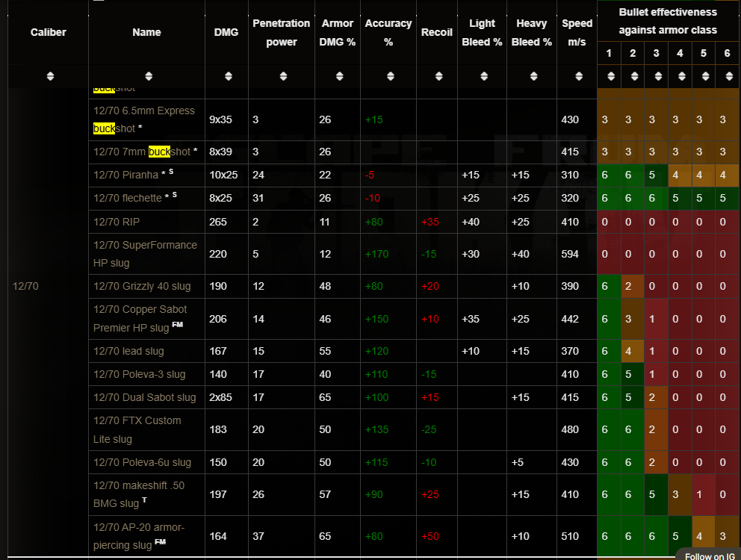741x560 pixels.
Task: Click sort arrows under Caliber column
Action: point(49,76)
